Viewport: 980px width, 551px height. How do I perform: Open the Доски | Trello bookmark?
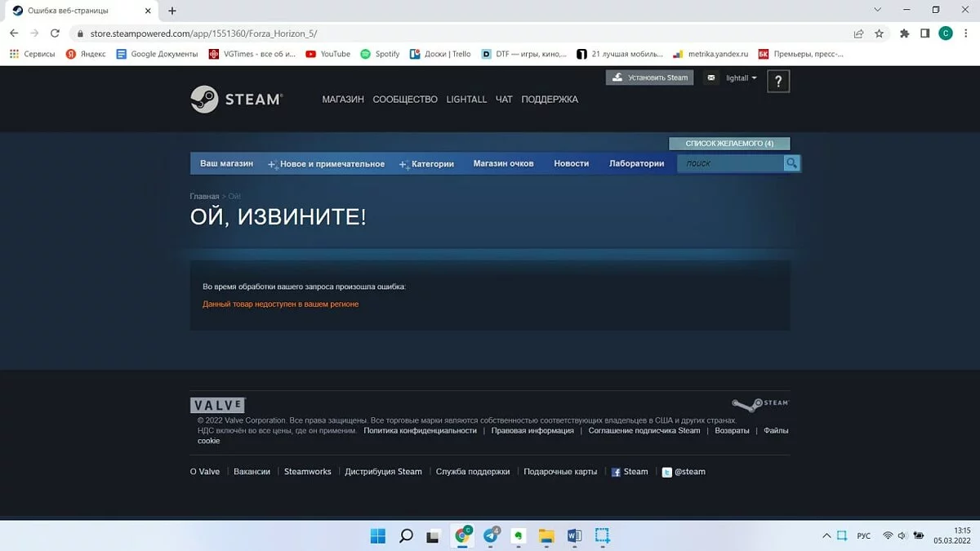point(441,54)
